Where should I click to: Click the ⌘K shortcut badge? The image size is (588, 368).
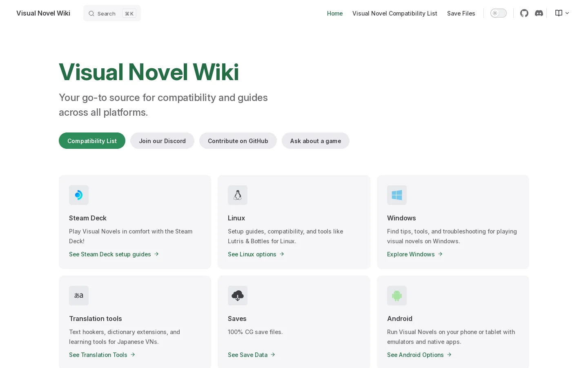(129, 13)
